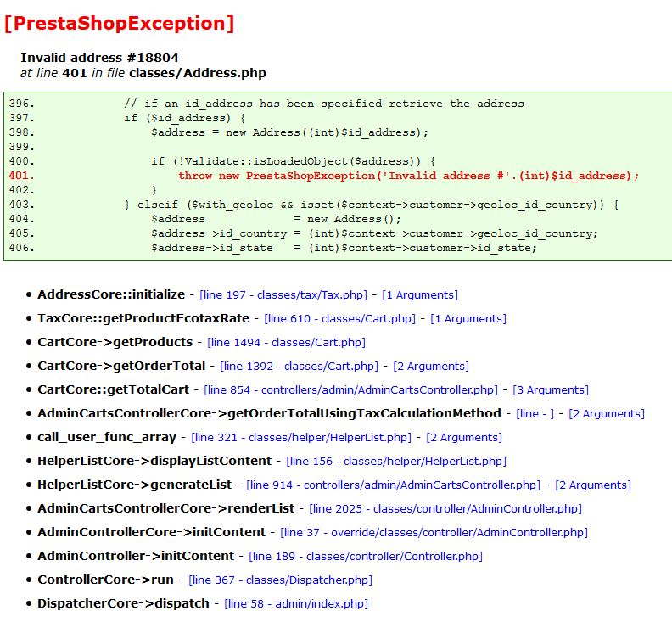
Task: Open line 2025 classes/controller/AdminController.php link
Action: point(445,508)
